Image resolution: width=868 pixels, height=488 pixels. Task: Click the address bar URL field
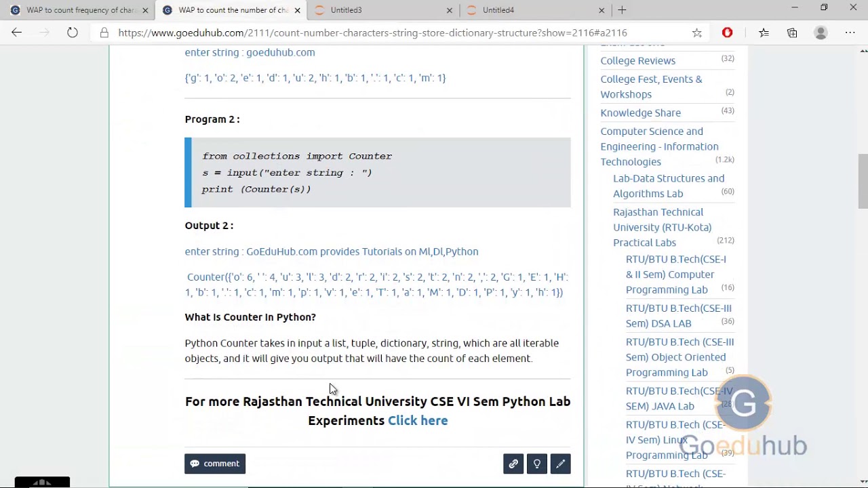tap(372, 33)
